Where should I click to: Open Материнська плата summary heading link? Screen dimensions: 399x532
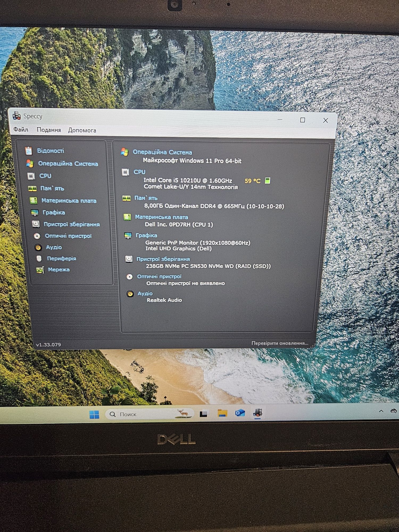click(x=161, y=217)
